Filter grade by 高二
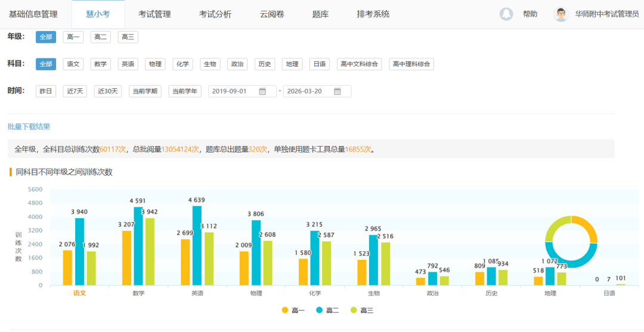 point(101,37)
